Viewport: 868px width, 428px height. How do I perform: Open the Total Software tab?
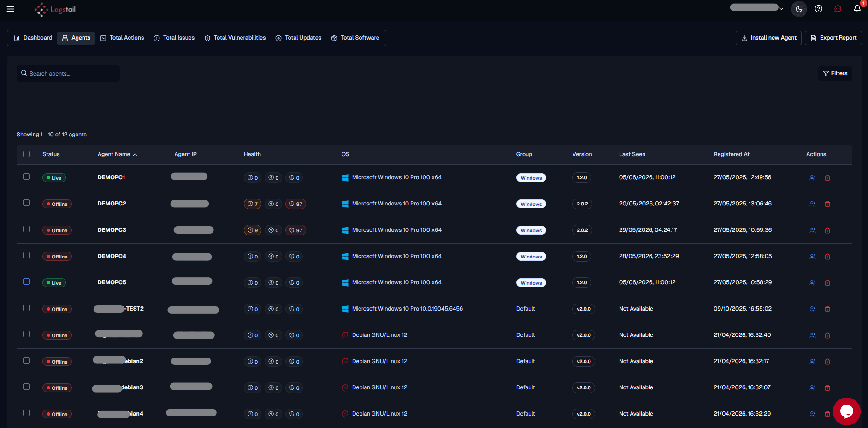(x=355, y=38)
